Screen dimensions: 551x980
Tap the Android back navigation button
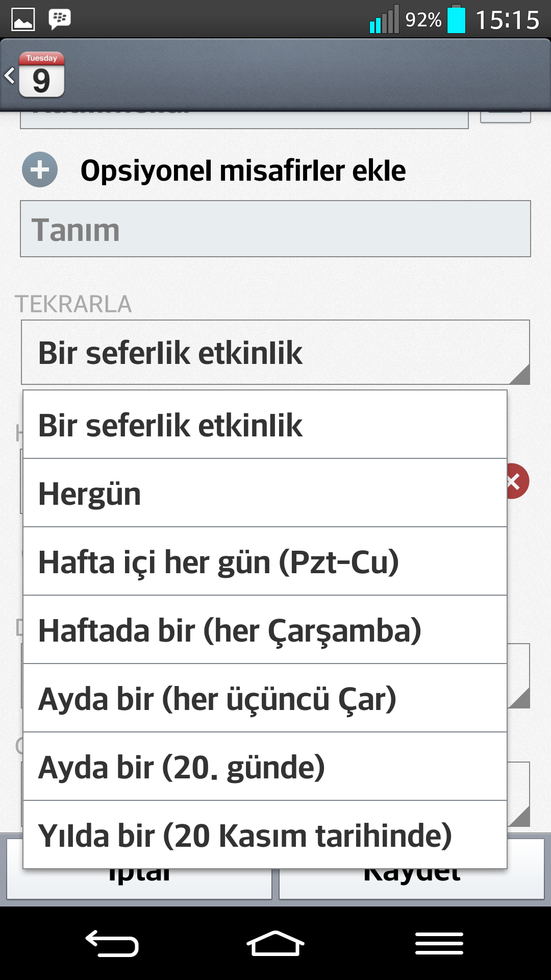click(112, 943)
